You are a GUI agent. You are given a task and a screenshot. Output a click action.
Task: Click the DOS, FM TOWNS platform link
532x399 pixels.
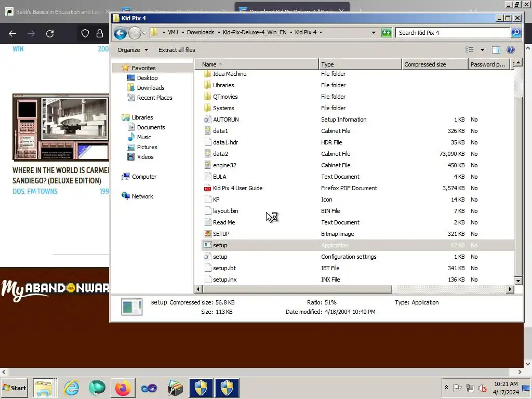tap(35, 191)
